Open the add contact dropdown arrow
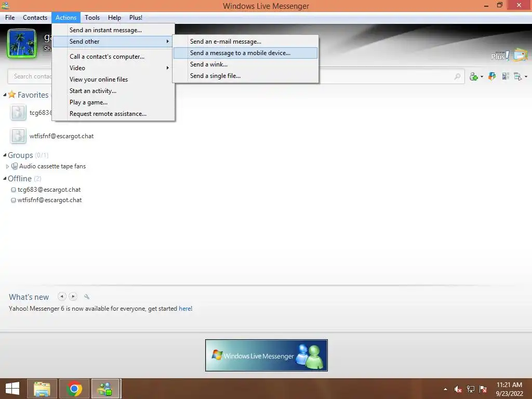This screenshot has width=532, height=399. pos(482,77)
